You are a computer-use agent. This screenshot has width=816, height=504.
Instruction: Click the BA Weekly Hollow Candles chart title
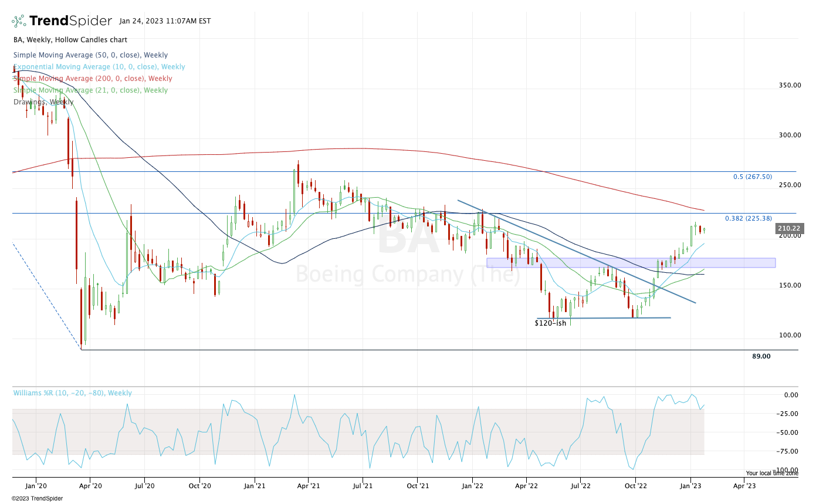pos(70,40)
